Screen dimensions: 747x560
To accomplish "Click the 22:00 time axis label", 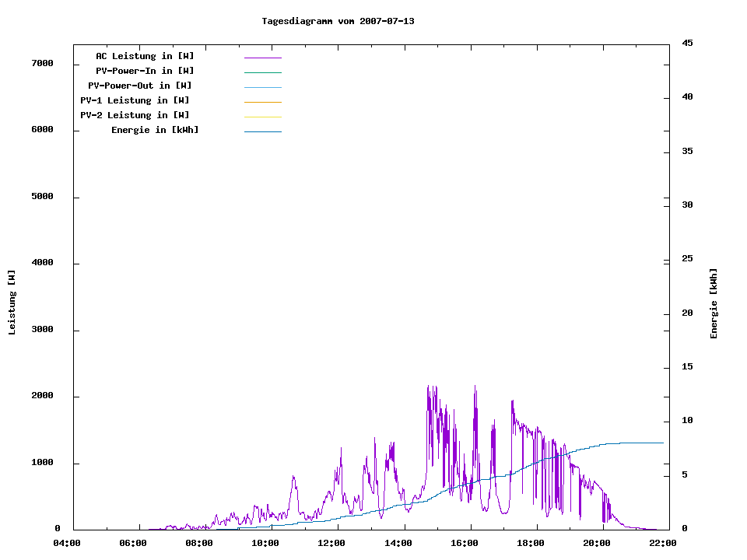I will (663, 543).
